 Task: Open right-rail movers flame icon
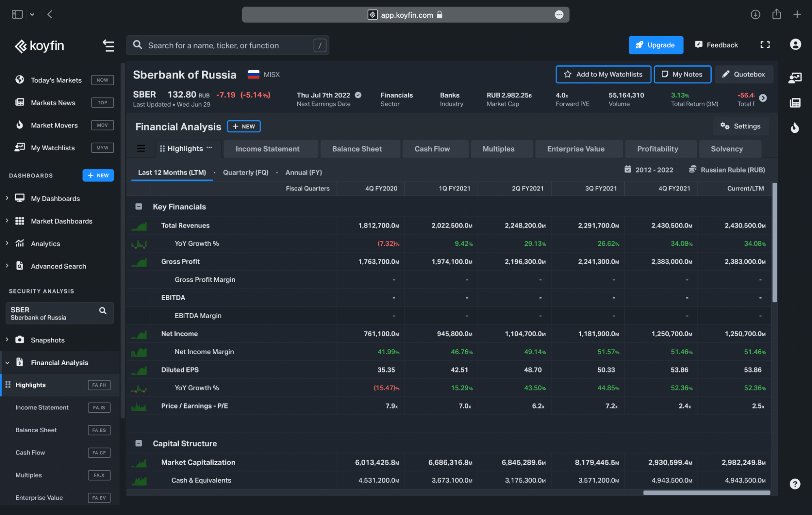pos(795,128)
